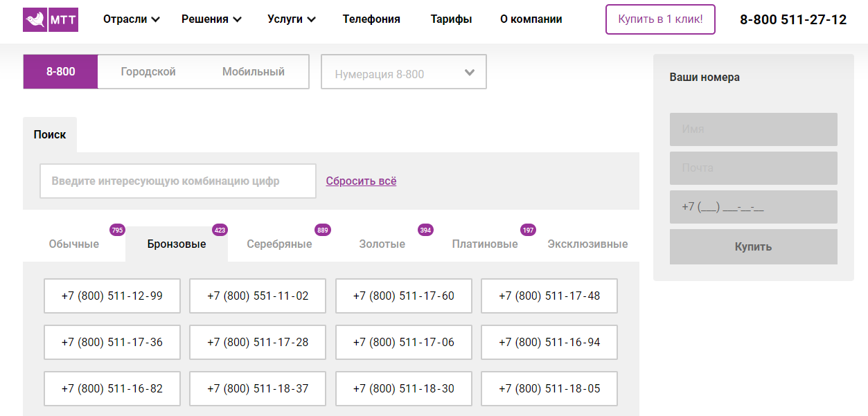Click the digit combination search field
Viewport: 868px width, 416px height.
pyautogui.click(x=177, y=181)
